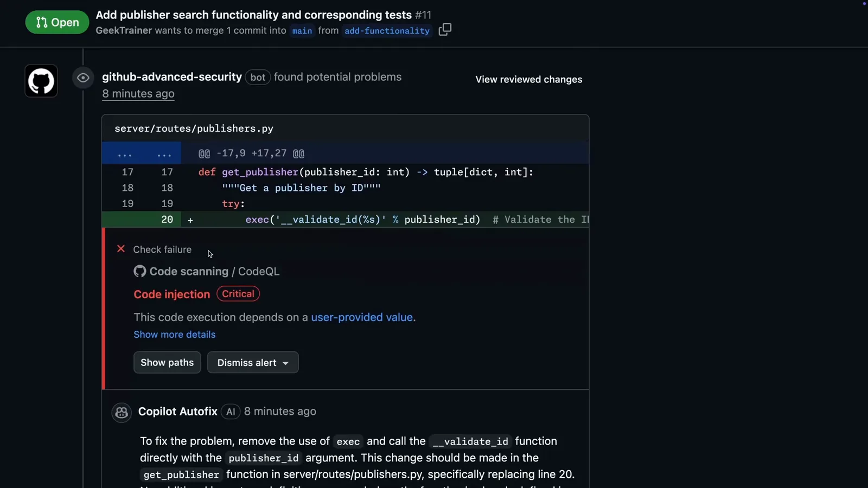Click the AI label next to Copilot Autofix
This screenshot has height=488, width=868.
tap(231, 412)
